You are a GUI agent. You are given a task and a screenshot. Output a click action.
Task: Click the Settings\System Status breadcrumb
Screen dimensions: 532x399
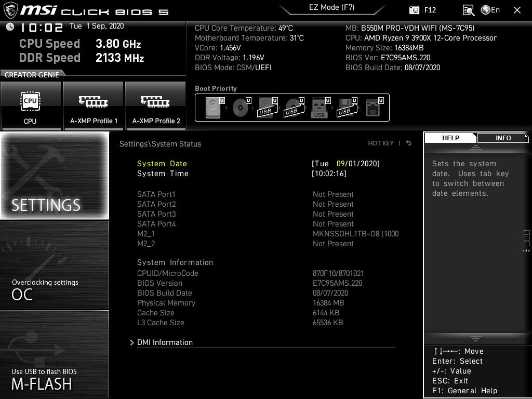click(x=160, y=144)
